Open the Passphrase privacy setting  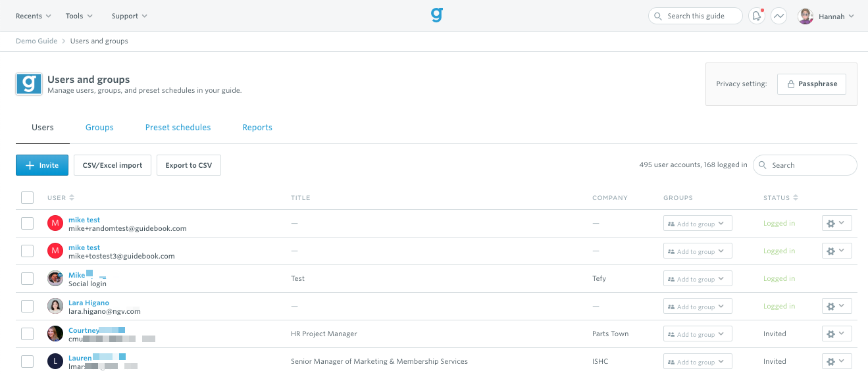tap(811, 84)
